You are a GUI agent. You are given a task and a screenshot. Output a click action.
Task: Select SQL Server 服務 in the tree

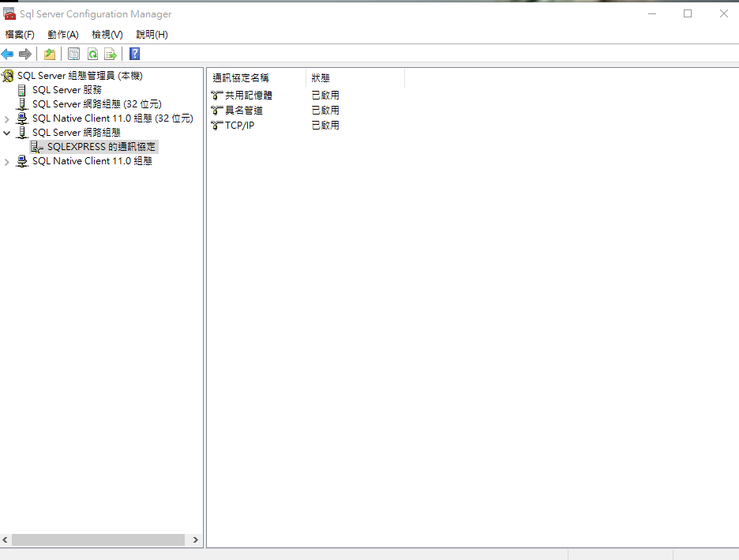click(x=66, y=90)
